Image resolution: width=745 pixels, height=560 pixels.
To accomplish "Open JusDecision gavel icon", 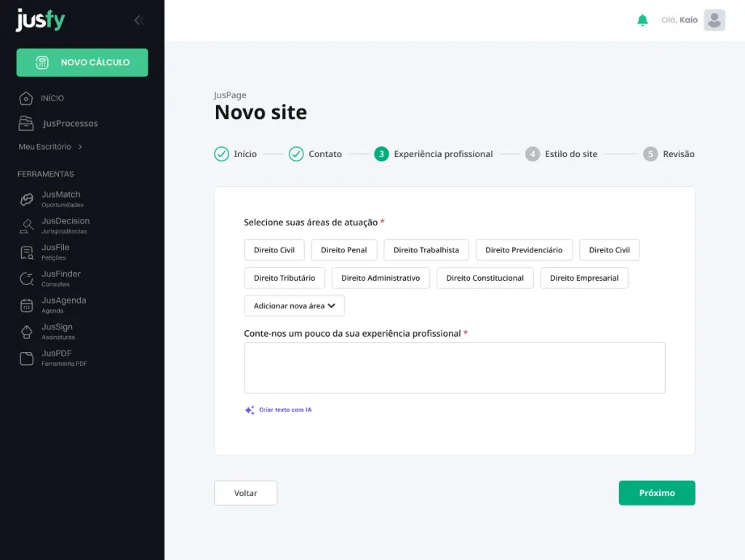I will 27,225.
